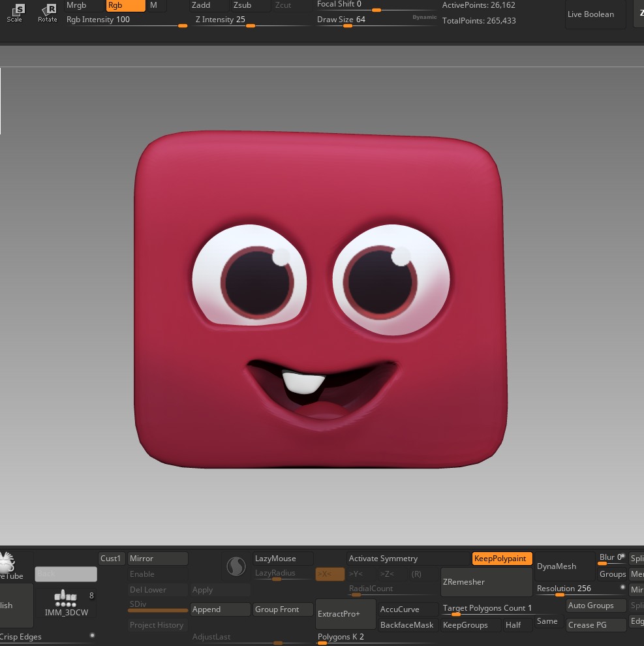644x646 pixels.
Task: Click the Half button
Action: pos(518,625)
